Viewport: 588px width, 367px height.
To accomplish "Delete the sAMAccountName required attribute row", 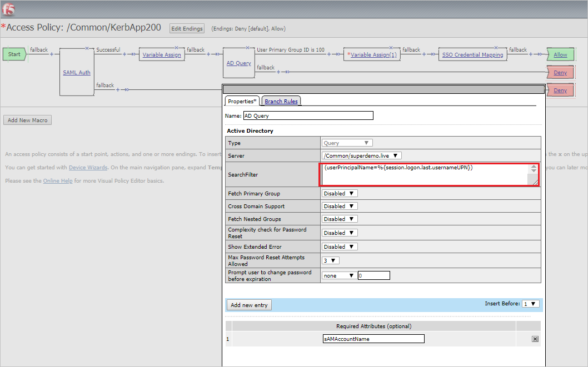I will [535, 339].
